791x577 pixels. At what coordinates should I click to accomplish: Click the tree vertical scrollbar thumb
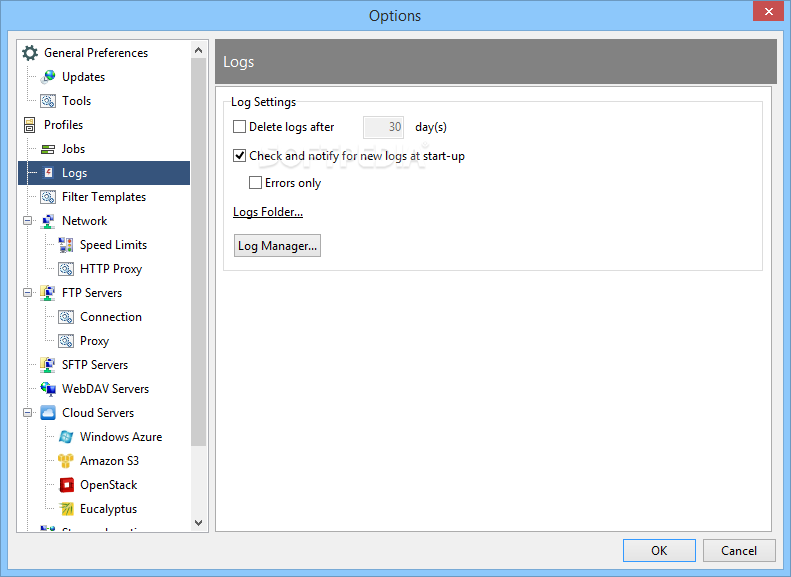198,252
